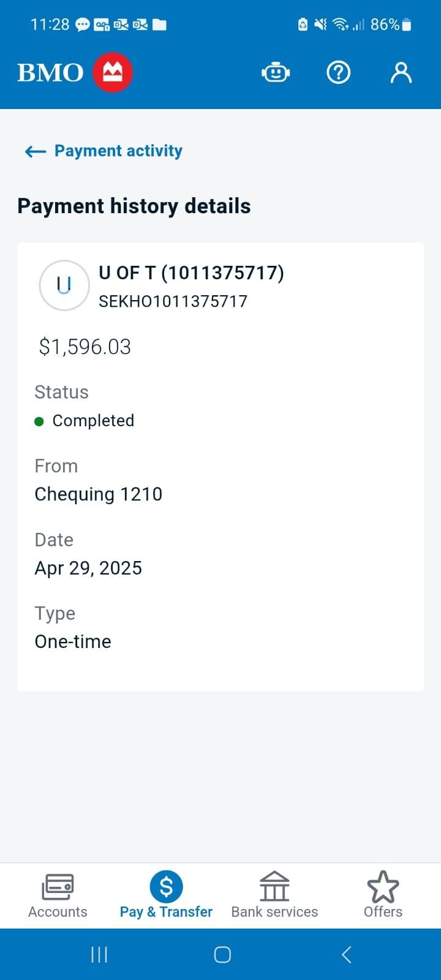Open the Accounts tab
The width and height of the screenshot is (441, 980).
pyautogui.click(x=58, y=895)
